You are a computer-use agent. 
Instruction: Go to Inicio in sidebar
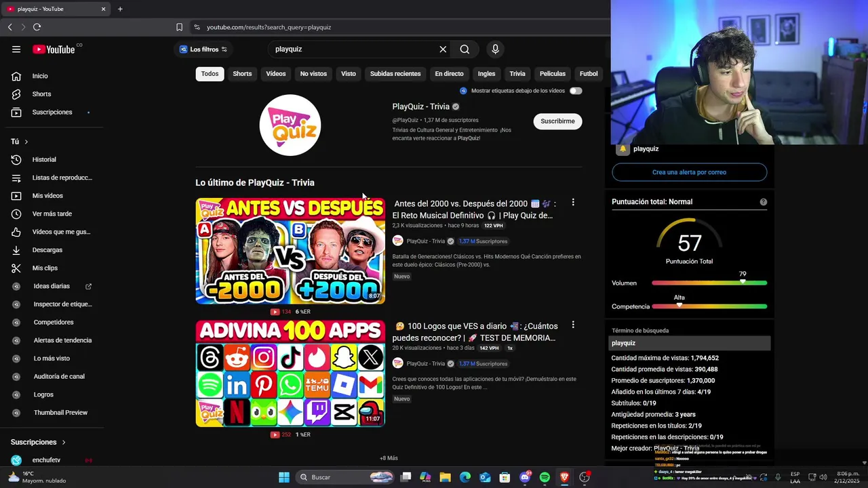40,76
